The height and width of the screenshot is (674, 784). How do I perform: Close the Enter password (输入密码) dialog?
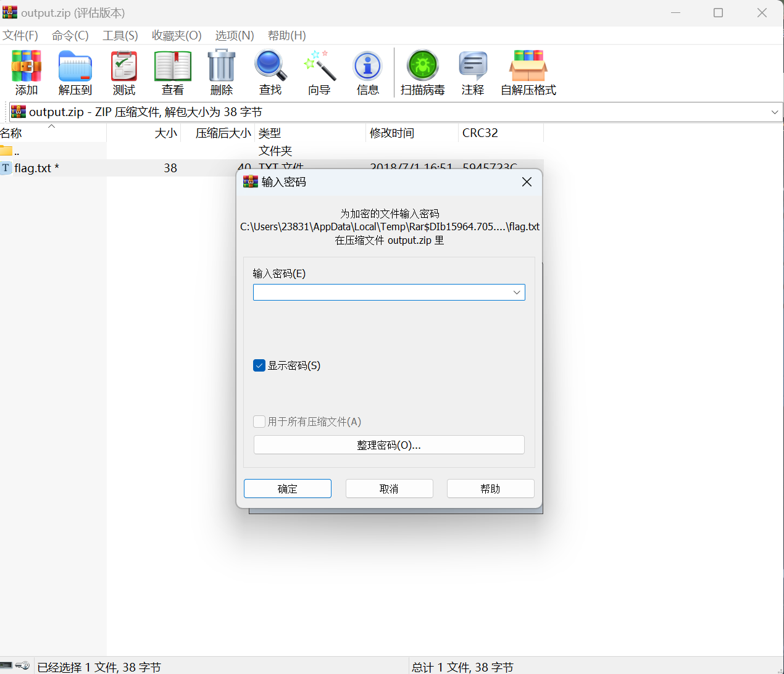click(x=527, y=181)
